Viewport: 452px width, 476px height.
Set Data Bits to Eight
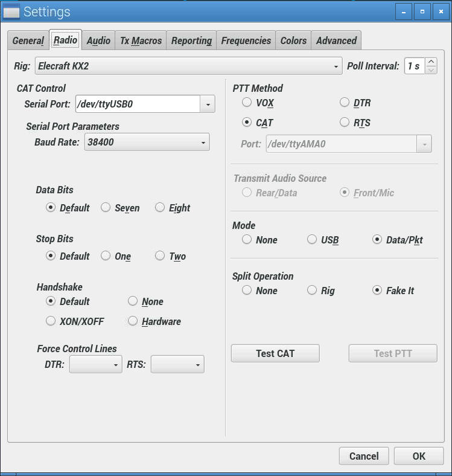pos(160,208)
